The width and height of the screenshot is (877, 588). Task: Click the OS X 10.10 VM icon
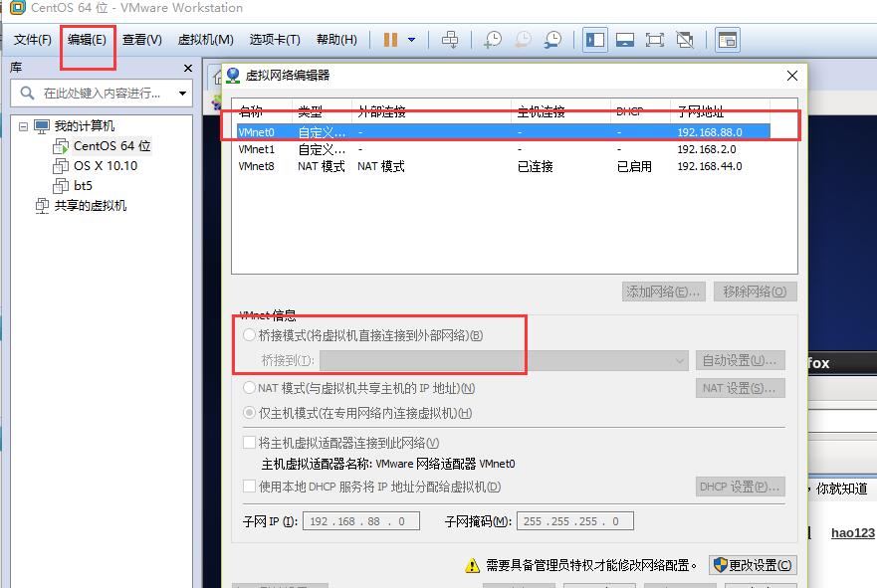click(61, 166)
